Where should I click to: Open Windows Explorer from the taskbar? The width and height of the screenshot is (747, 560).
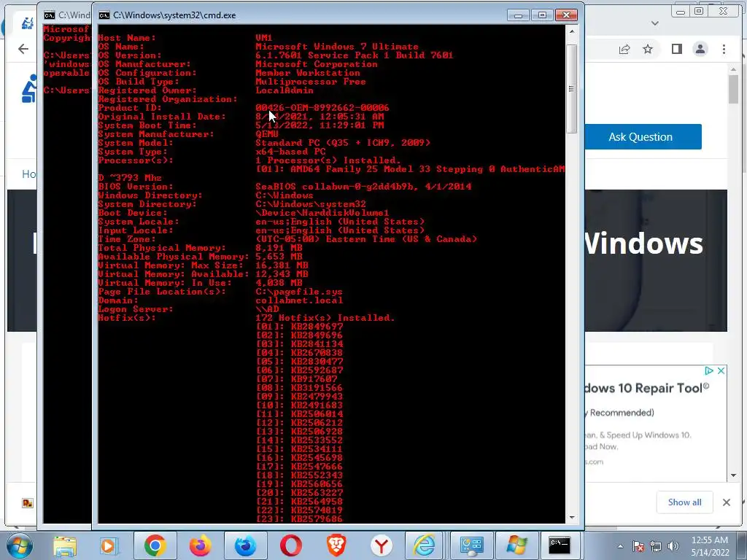(65, 545)
